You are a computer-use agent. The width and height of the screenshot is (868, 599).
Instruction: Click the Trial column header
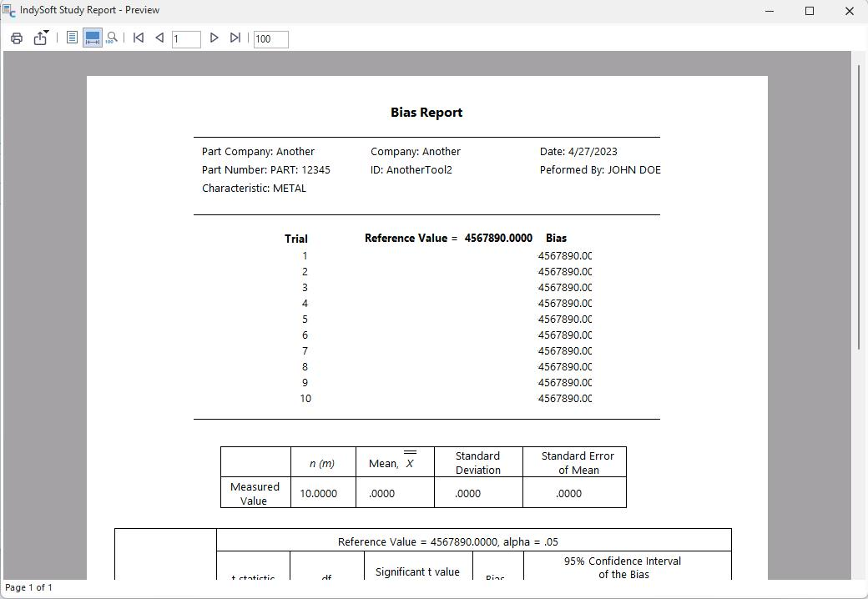coord(296,239)
